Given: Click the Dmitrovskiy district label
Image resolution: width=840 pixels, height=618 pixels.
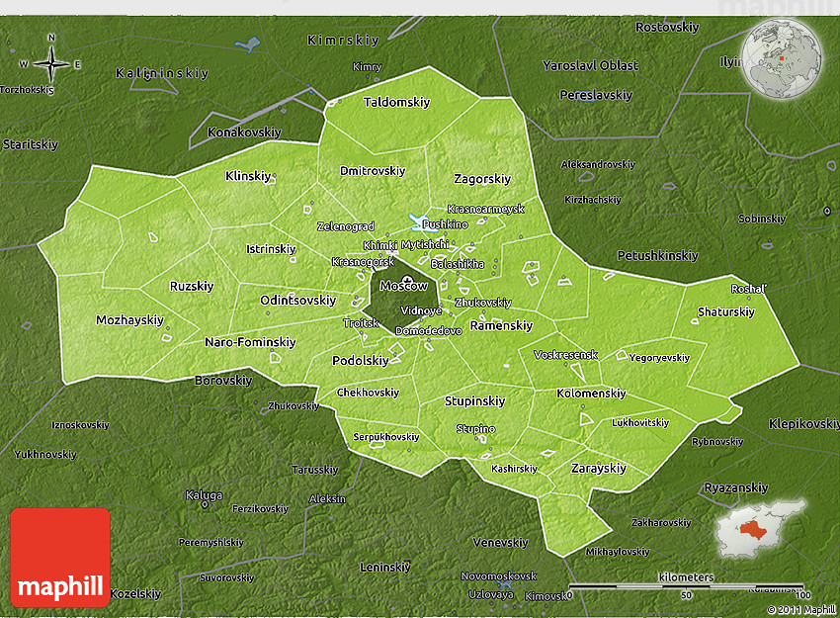Looking at the screenshot, I should click(x=373, y=171).
